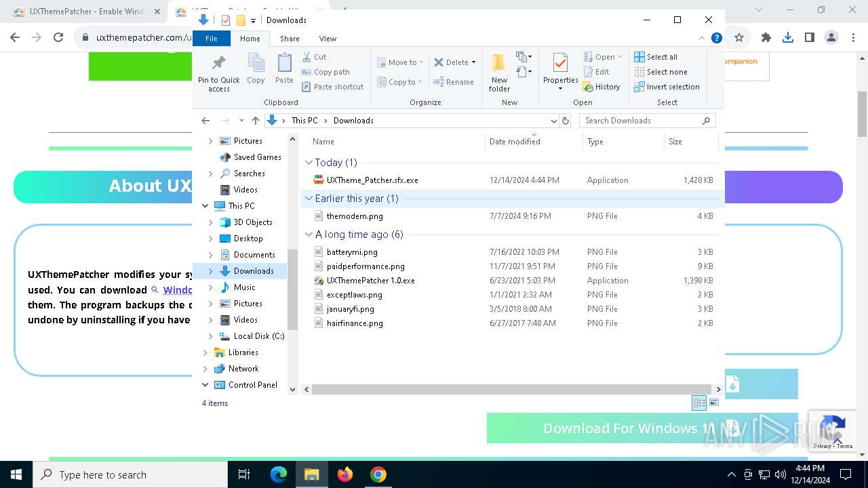Collapse the Today (1) group
The image size is (868, 488).
pos(309,163)
